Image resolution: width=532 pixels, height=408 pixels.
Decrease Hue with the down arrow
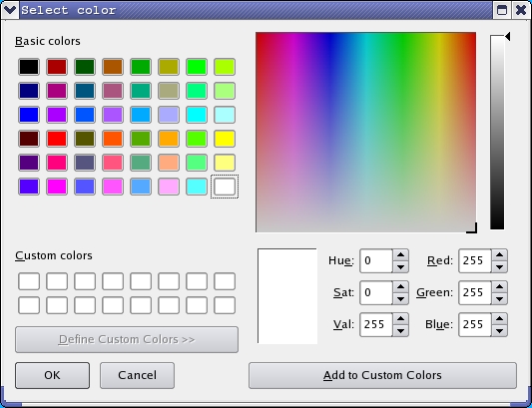[x=400, y=267]
